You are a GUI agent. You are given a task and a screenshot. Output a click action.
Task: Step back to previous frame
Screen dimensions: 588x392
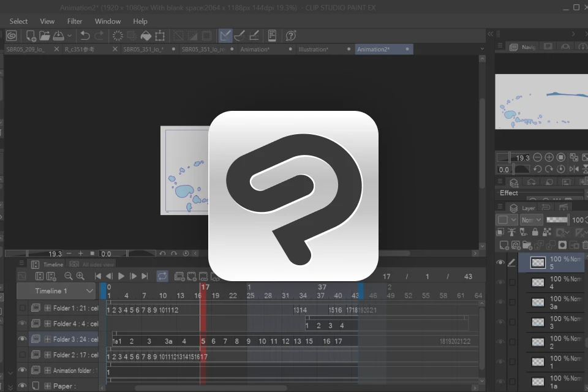tap(109, 276)
